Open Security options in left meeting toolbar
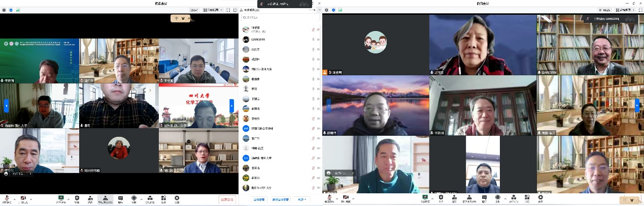The width and height of the screenshot is (644, 206). (x=77, y=199)
